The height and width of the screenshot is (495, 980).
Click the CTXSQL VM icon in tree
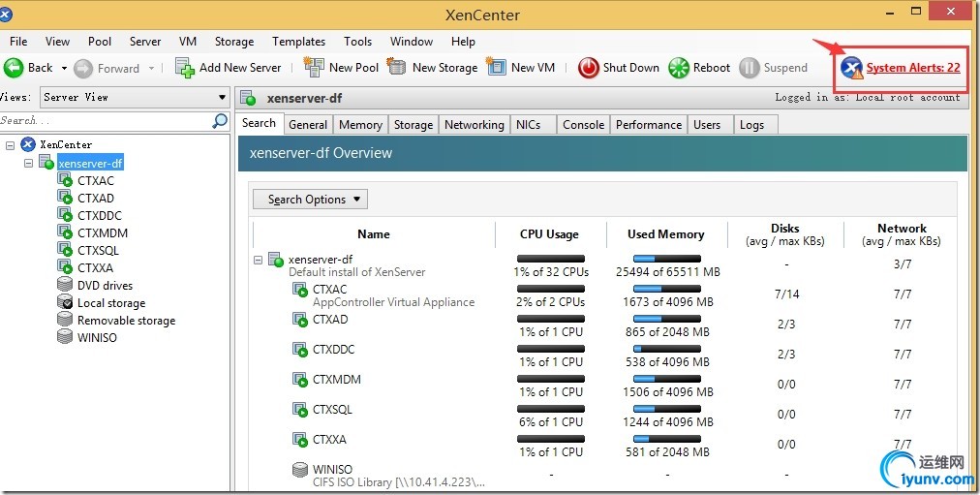click(65, 250)
